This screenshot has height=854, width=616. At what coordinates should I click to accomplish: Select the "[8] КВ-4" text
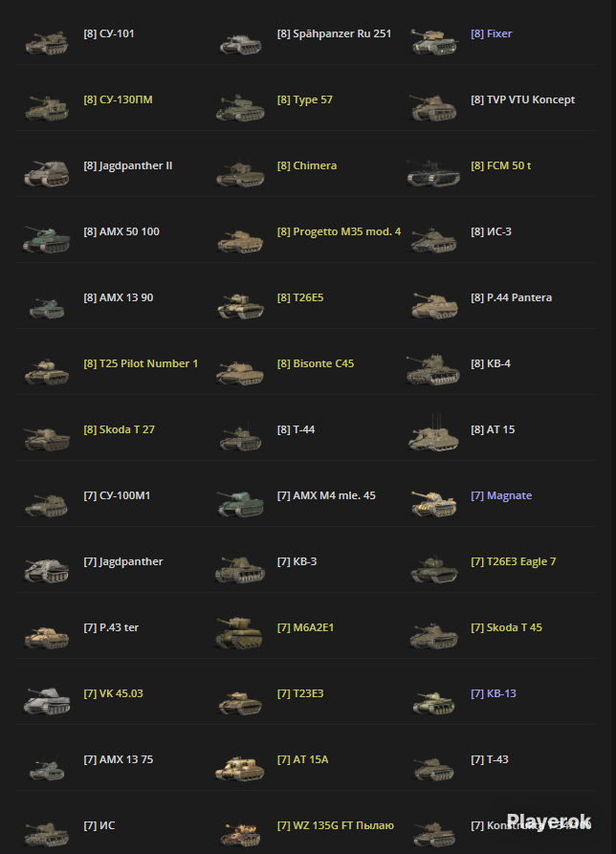491,363
